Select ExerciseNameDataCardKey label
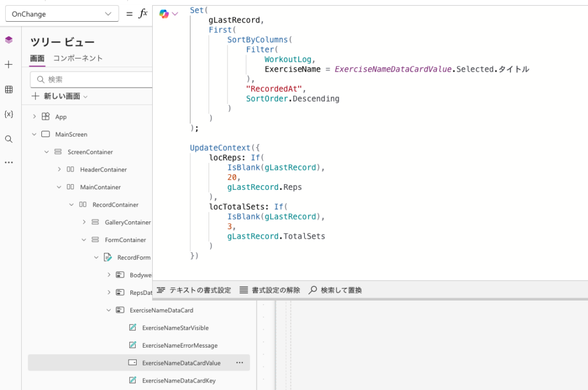Viewport: 588px width, 390px height. coord(179,381)
